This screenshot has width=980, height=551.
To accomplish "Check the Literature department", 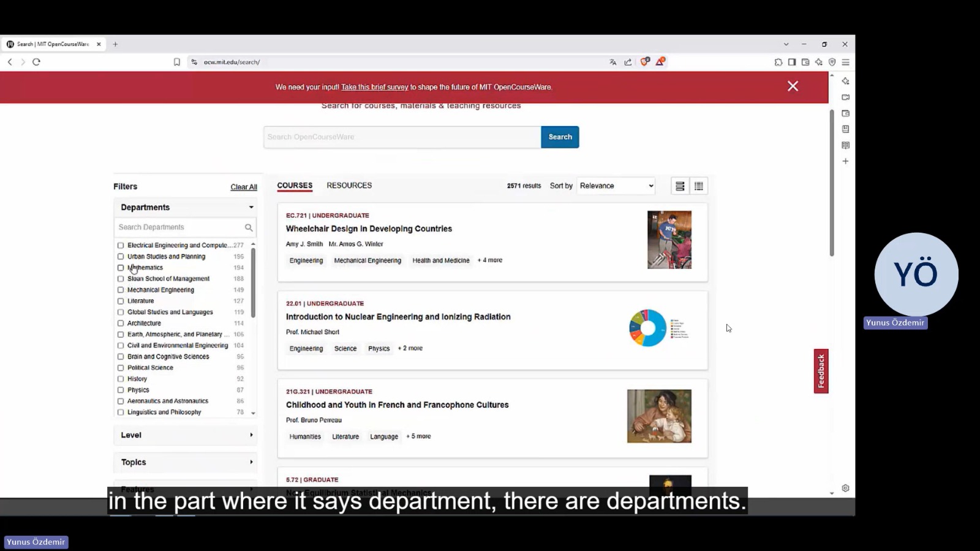I will tap(121, 301).
